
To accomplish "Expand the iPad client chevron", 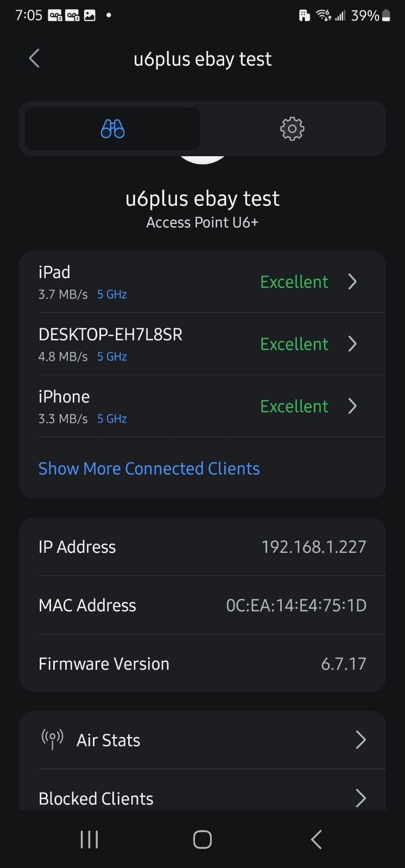I will click(x=352, y=282).
